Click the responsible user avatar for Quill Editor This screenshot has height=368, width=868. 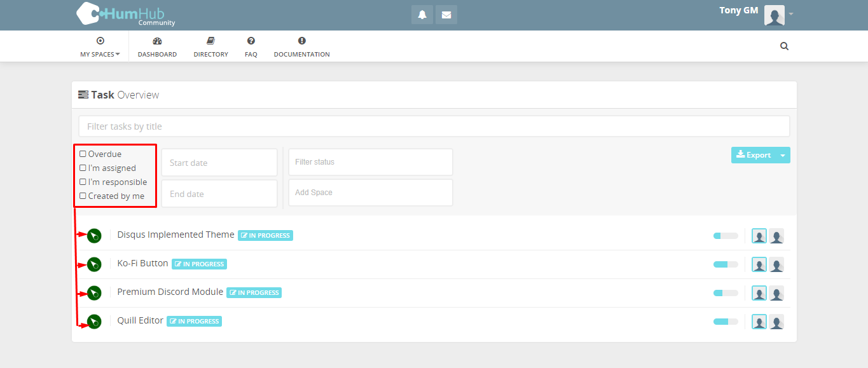point(776,322)
